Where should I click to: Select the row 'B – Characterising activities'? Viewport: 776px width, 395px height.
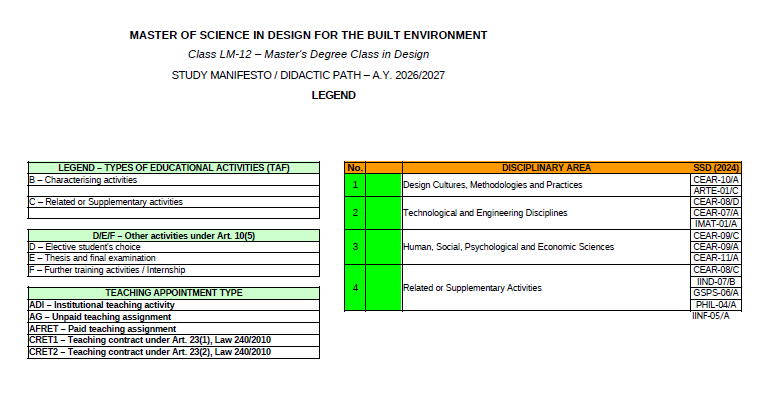pyautogui.click(x=174, y=180)
